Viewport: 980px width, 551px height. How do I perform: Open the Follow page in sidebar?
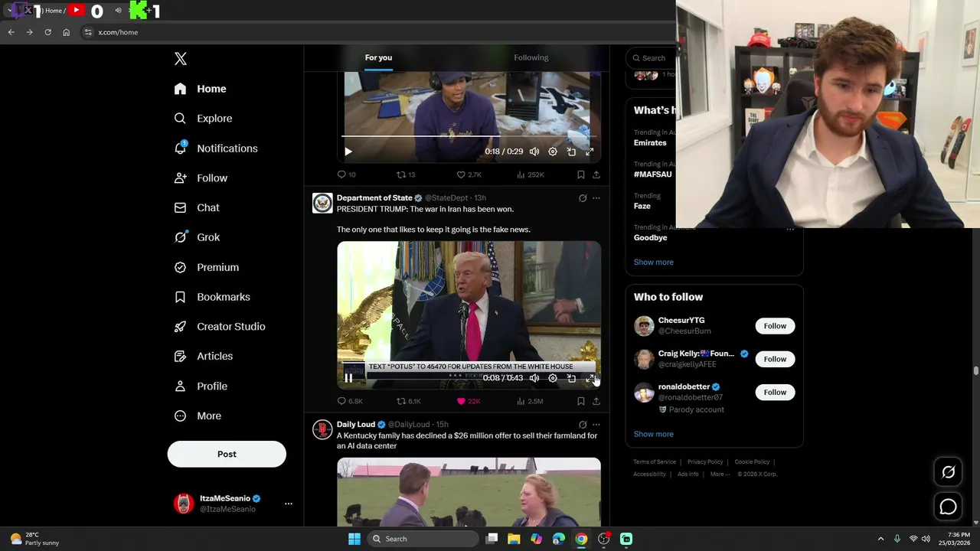point(201,178)
